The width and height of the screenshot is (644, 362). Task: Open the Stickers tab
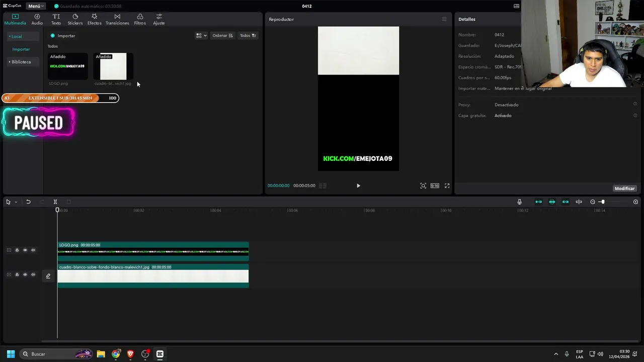[75, 19]
